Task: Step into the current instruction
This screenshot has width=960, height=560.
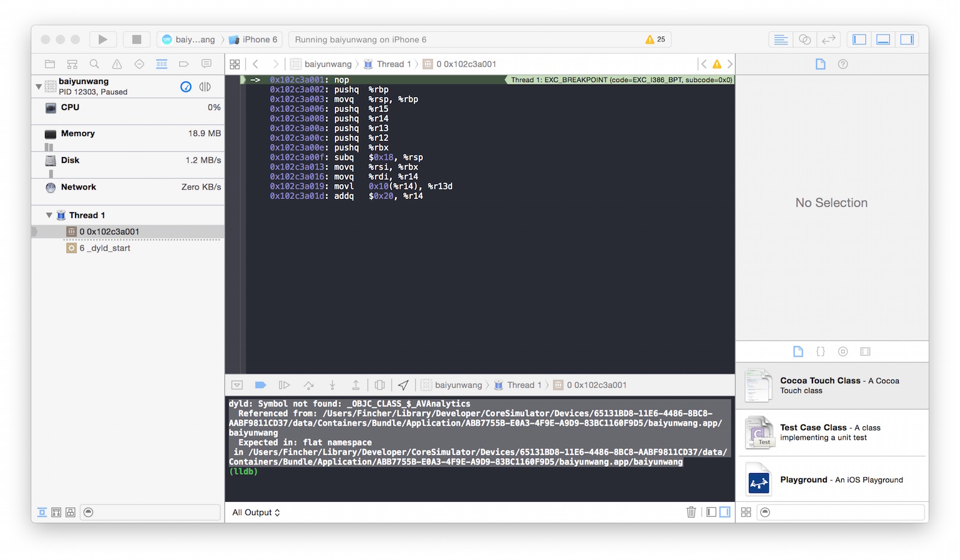Action: point(332,385)
